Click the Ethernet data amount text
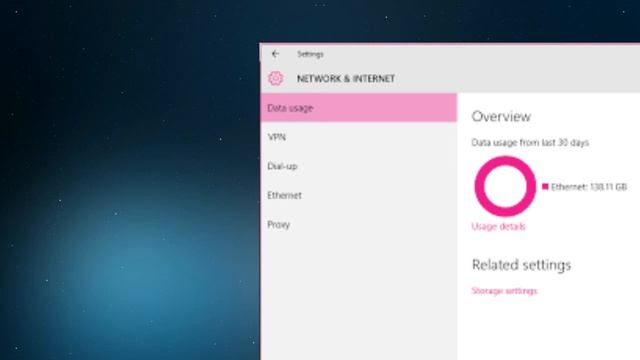This screenshot has height=360, width=640. [589, 187]
